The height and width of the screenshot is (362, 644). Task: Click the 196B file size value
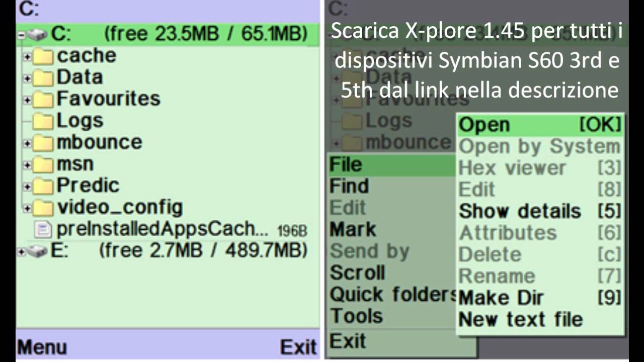click(292, 231)
